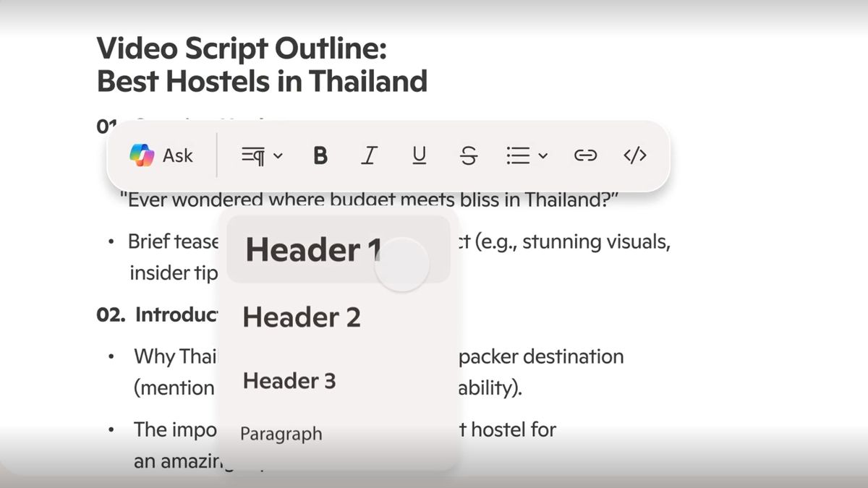Set the text style to Paragraph
This screenshot has width=868, height=488.
pyautogui.click(x=281, y=434)
